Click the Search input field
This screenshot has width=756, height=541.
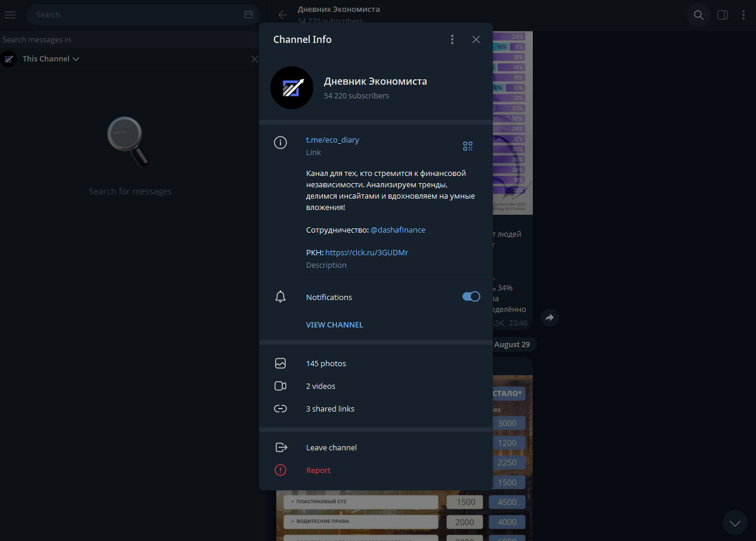pyautogui.click(x=137, y=14)
